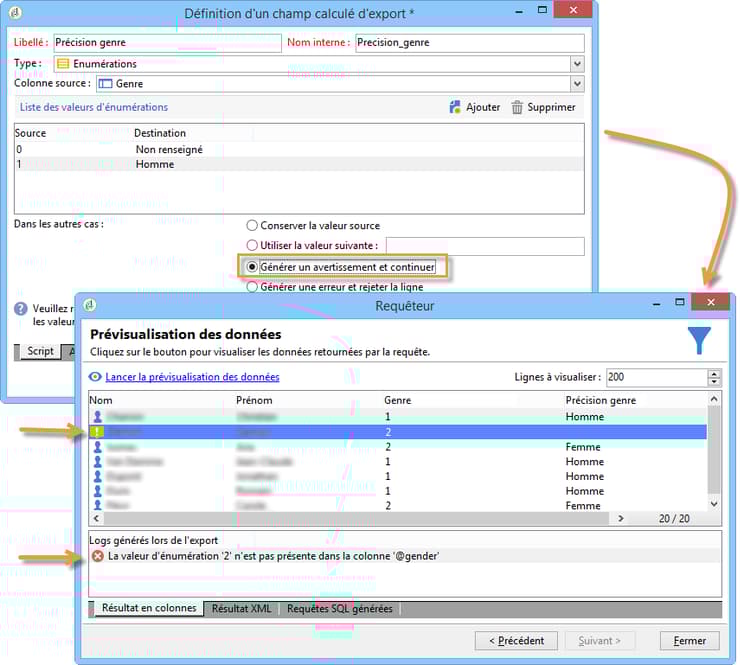750x665 pixels.
Task: Click the Supprimer trash icon
Action: click(x=517, y=107)
